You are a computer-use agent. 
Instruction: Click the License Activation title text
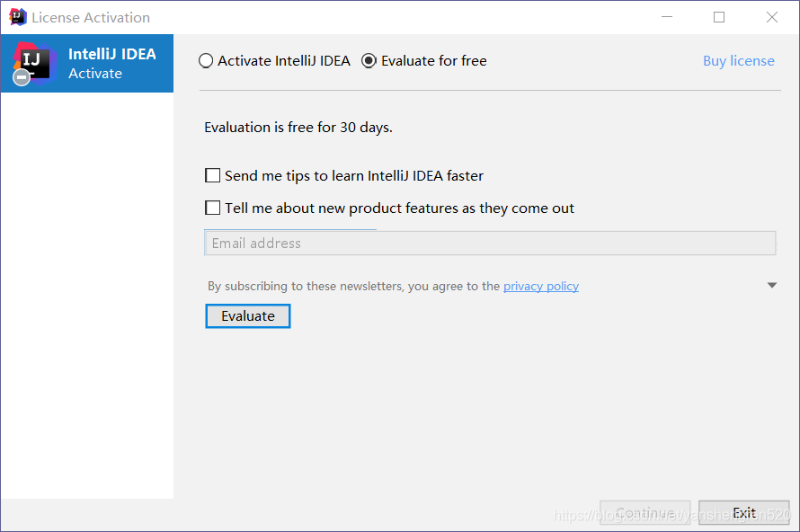click(x=91, y=17)
